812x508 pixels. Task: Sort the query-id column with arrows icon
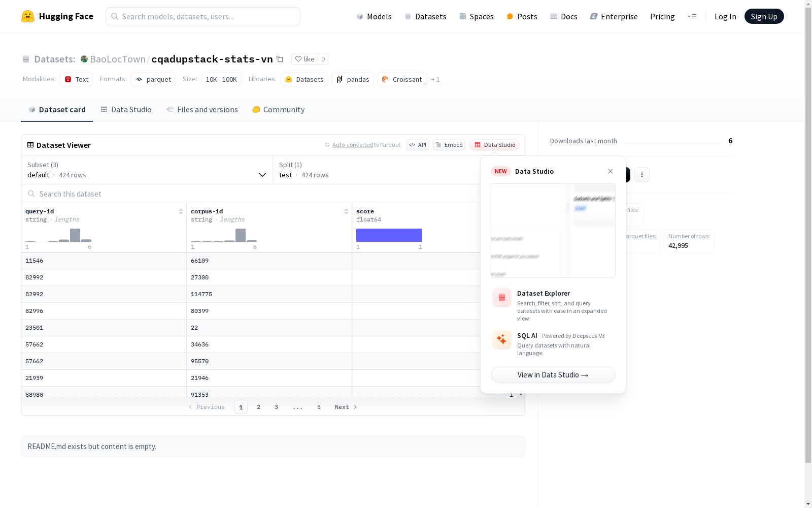(181, 211)
